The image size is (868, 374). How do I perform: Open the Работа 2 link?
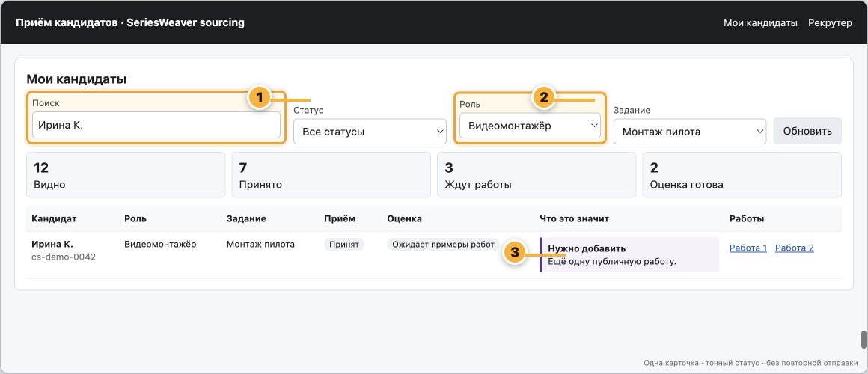795,248
